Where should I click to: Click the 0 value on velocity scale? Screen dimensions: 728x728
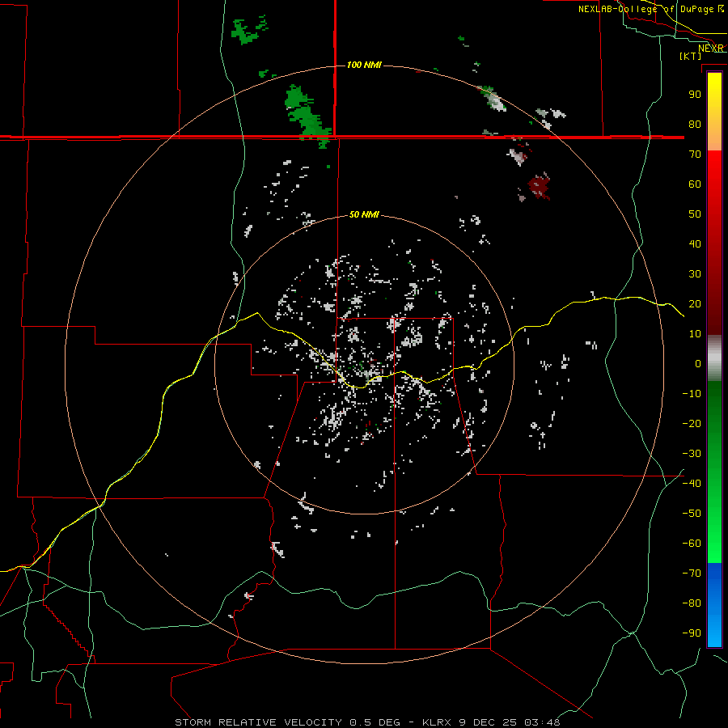[698, 364]
